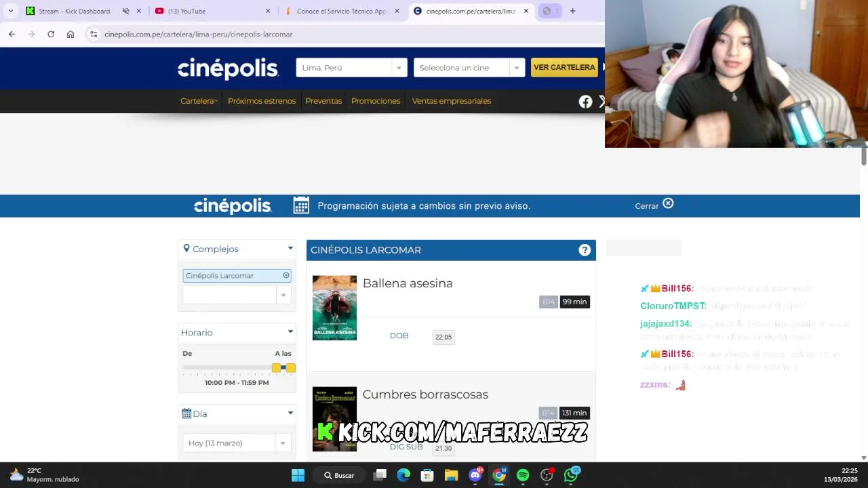The height and width of the screenshot is (488, 868).
Task: Open File Explorer from the taskbar
Action: (451, 475)
